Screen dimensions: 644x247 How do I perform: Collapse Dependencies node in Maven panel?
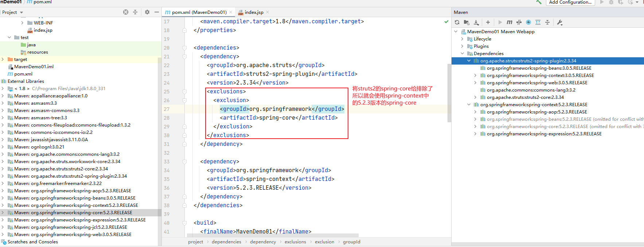[x=462, y=54]
